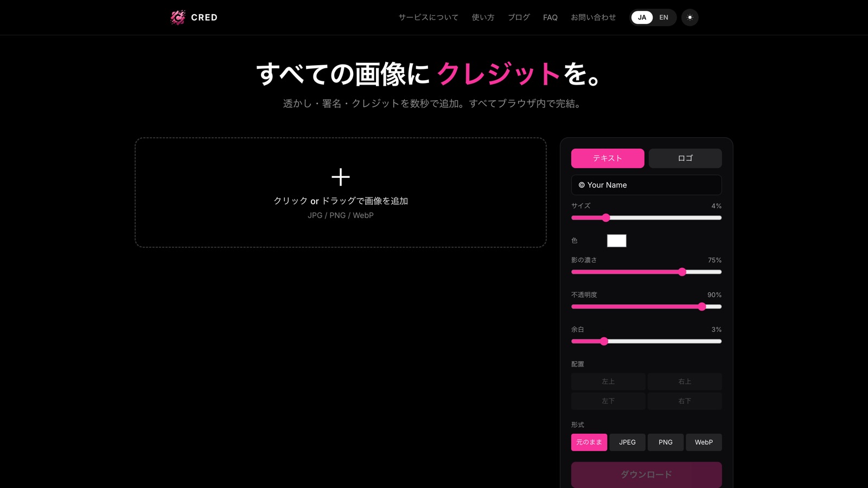Image resolution: width=868 pixels, height=488 pixels.
Task: Select 左上 placement
Action: tap(608, 382)
